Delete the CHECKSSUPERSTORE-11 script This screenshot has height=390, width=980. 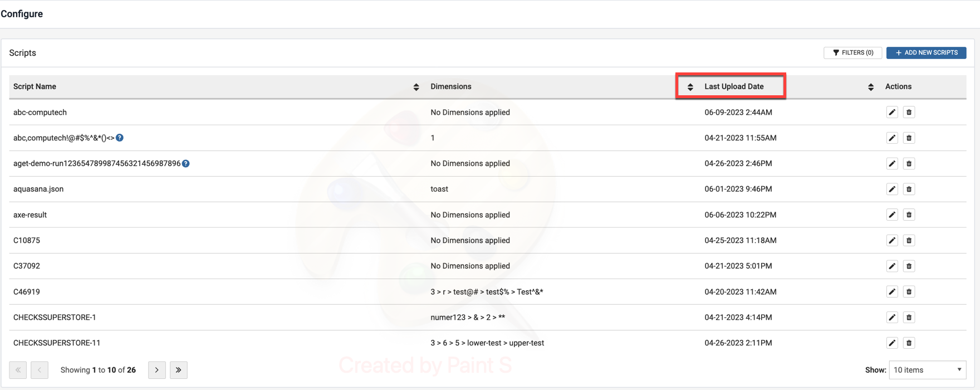tap(909, 343)
